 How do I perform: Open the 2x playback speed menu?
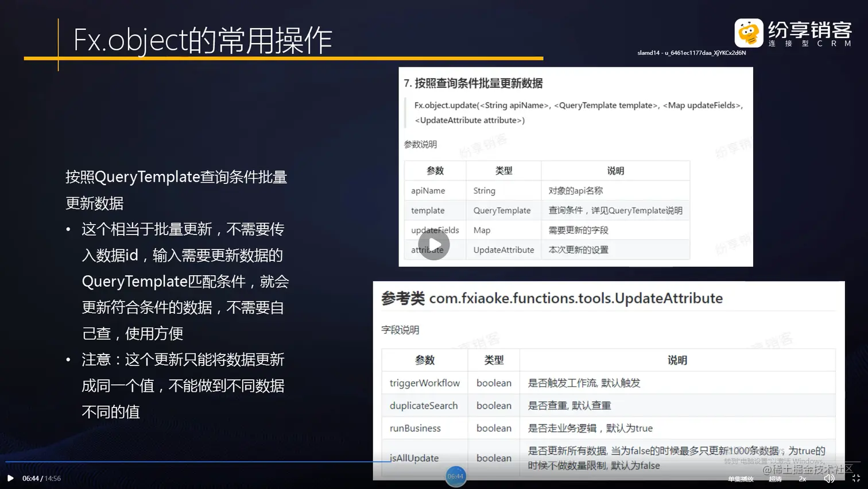click(803, 479)
